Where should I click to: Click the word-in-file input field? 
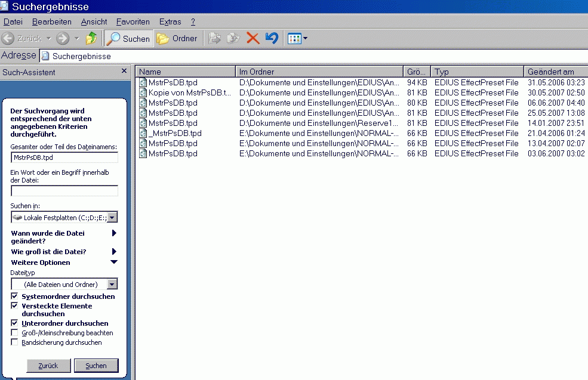pos(64,191)
